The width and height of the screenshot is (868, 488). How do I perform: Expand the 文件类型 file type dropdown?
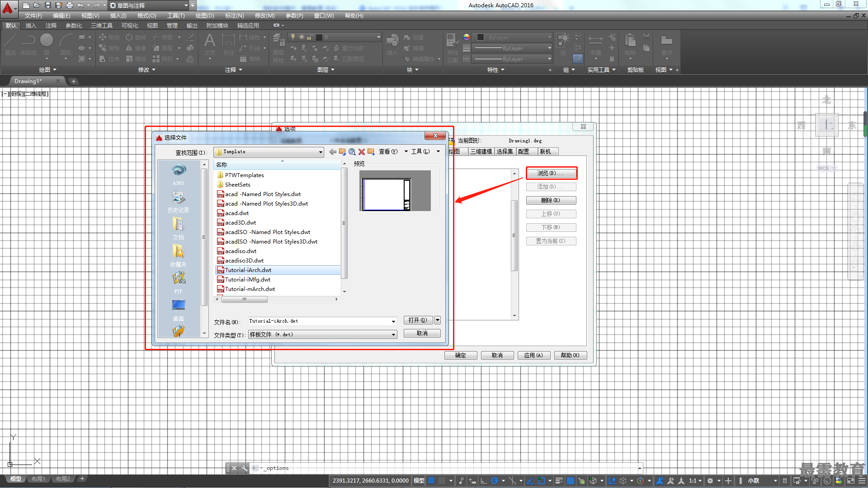393,335
